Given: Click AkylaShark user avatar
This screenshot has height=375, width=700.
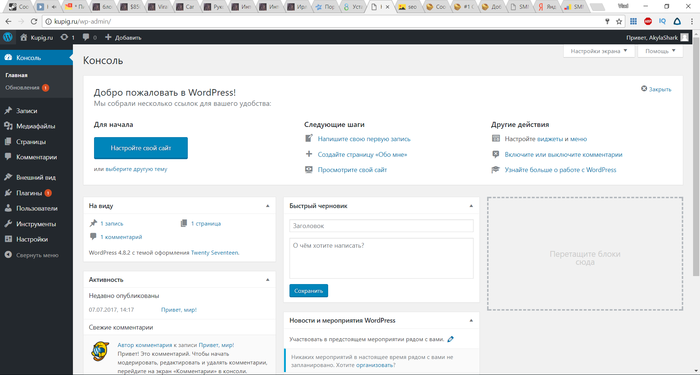Looking at the screenshot, I should coord(684,38).
